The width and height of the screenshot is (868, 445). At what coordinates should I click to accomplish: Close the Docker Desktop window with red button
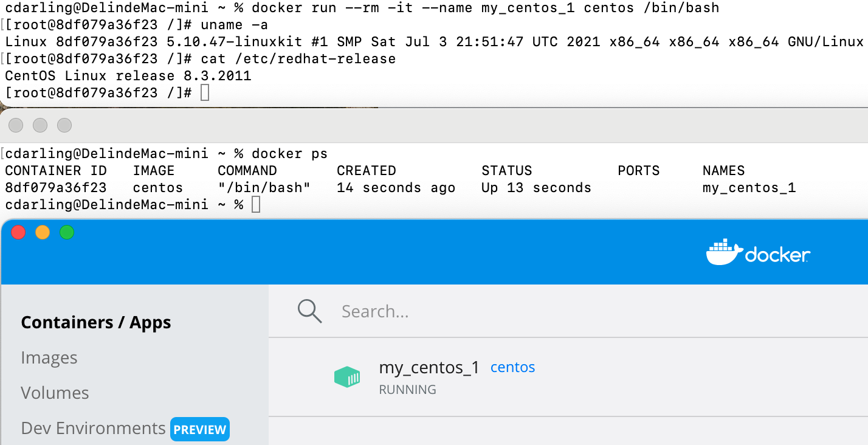tap(18, 232)
